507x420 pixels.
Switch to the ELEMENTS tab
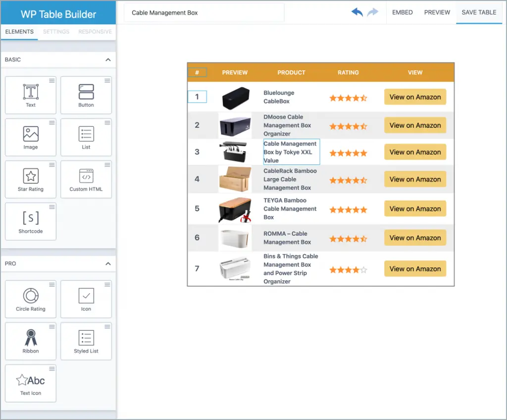pyautogui.click(x=19, y=32)
